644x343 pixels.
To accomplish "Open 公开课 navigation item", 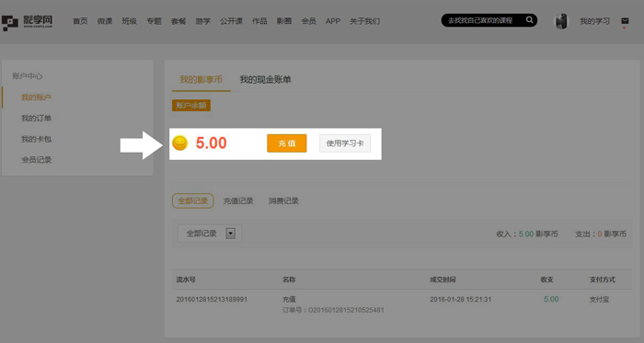I will click(x=231, y=21).
